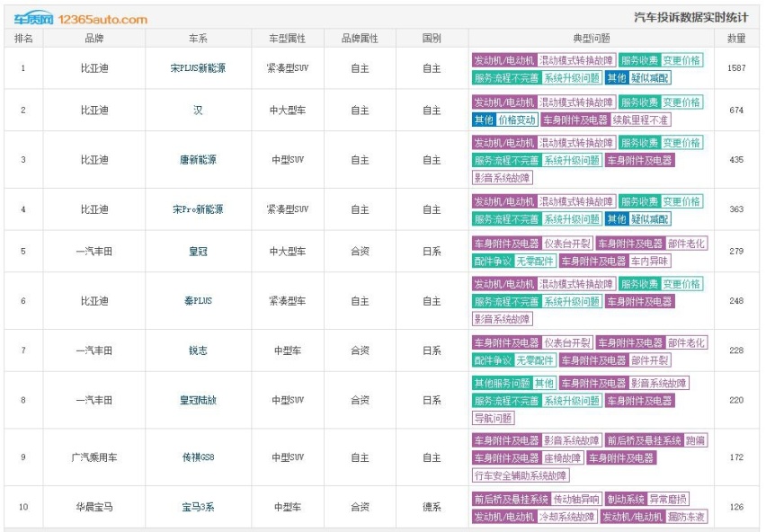Click 无零配件 tag in the 锐志 row
The image size is (766, 532).
(535, 360)
